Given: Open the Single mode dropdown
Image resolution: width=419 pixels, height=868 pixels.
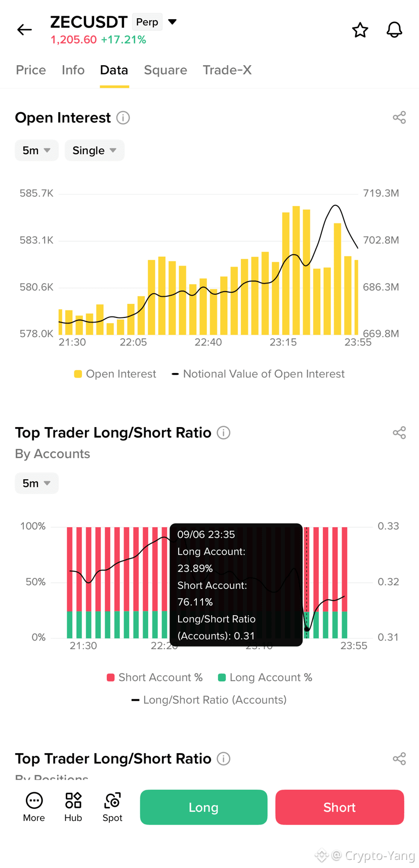Looking at the screenshot, I should pyautogui.click(x=95, y=151).
